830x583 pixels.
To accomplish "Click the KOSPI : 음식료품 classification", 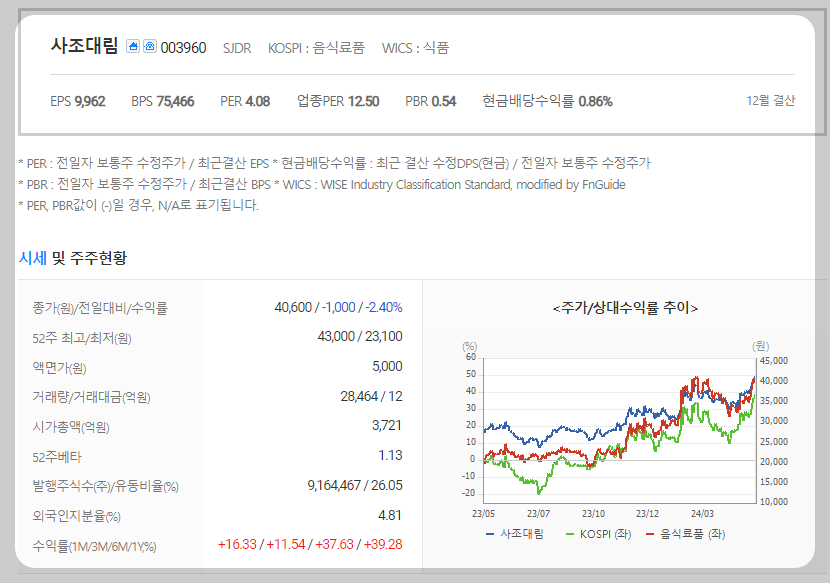I will click(316, 48).
